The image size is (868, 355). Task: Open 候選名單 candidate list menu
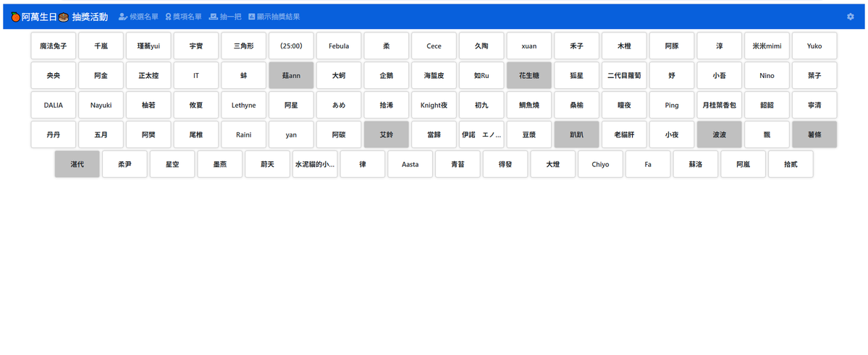[138, 17]
